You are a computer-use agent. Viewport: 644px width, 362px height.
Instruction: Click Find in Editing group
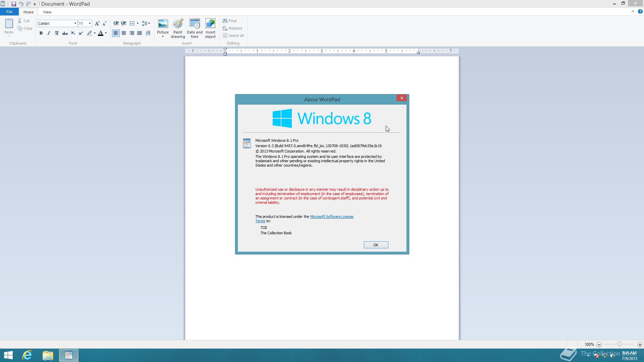point(230,21)
